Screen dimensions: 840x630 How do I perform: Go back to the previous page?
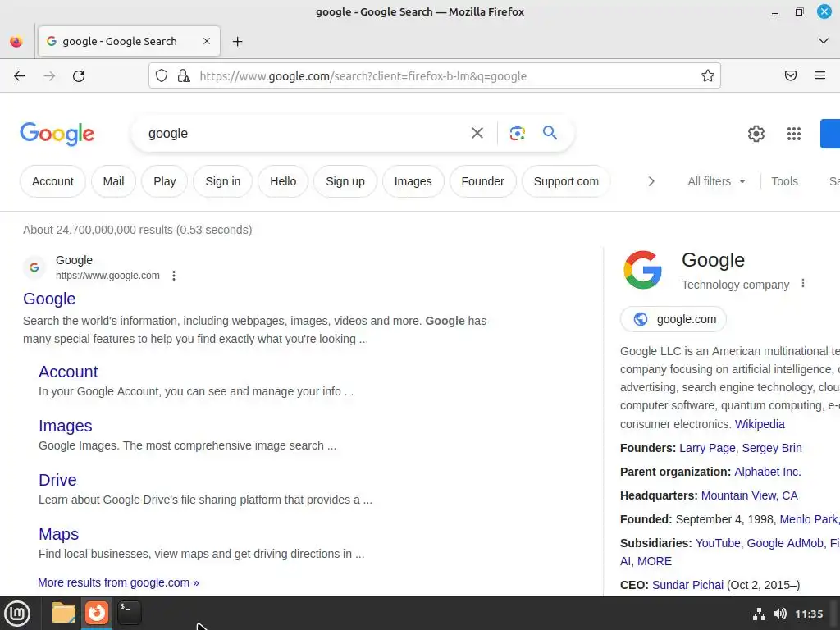click(20, 76)
